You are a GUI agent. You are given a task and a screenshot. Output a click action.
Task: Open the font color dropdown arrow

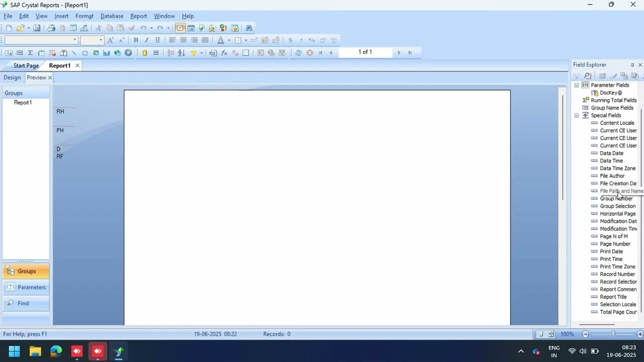coord(229,40)
